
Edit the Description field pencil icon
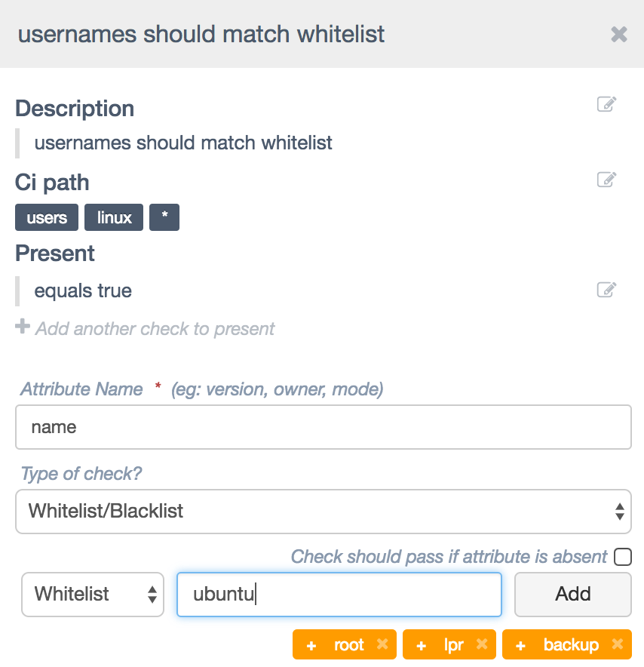point(606,104)
